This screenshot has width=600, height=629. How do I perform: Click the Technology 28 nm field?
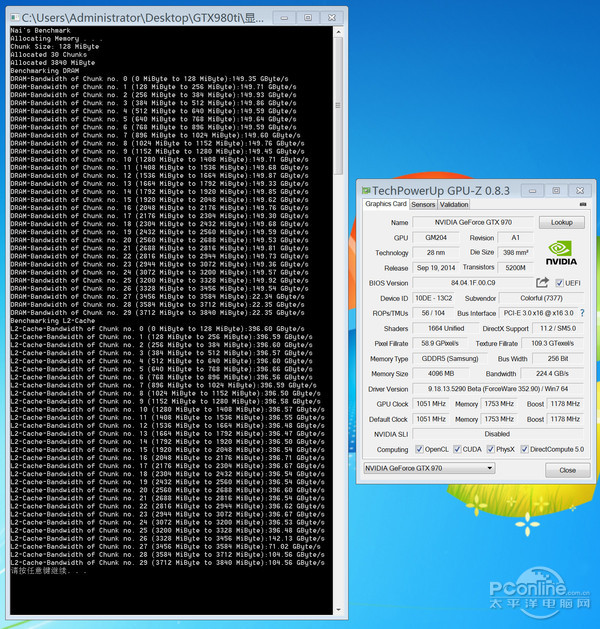436,252
